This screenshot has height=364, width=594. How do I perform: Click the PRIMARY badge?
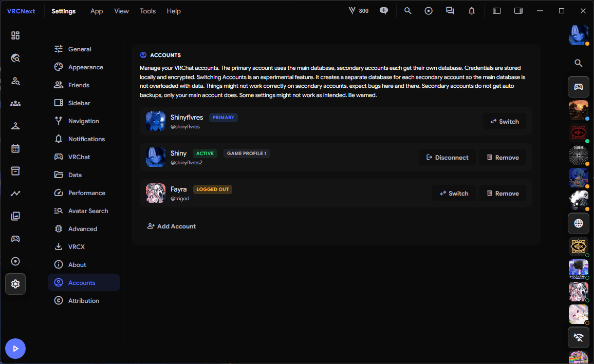pyautogui.click(x=224, y=117)
